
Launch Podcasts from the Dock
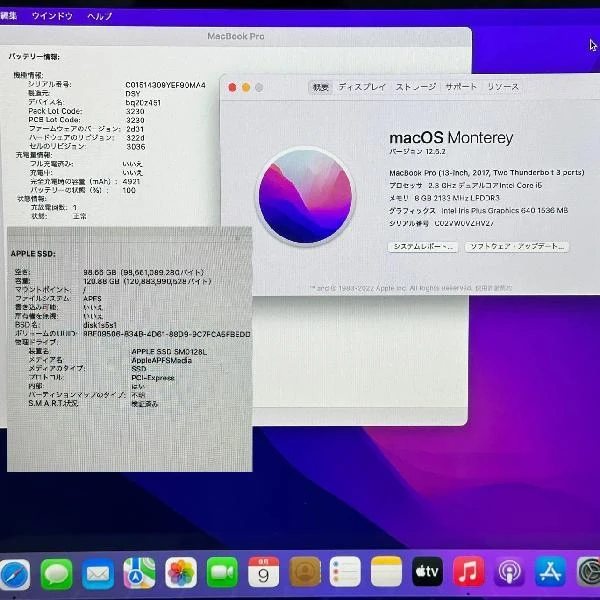click(509, 571)
